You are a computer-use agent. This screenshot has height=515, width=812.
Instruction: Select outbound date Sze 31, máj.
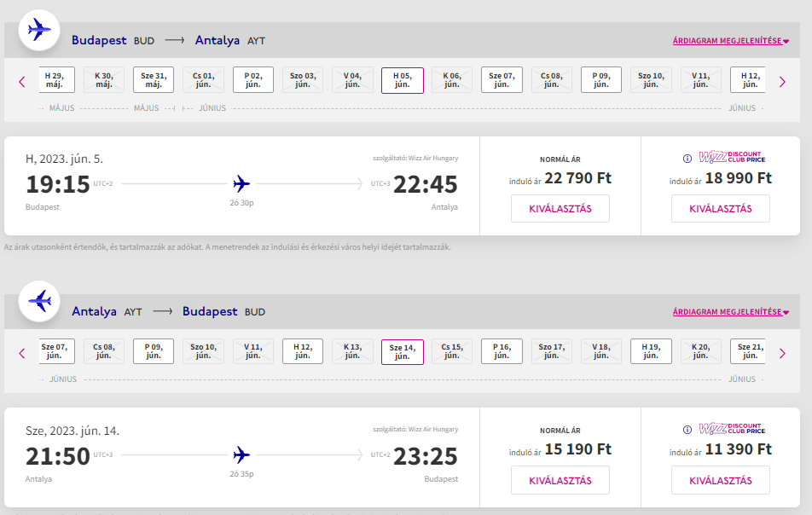pos(154,79)
